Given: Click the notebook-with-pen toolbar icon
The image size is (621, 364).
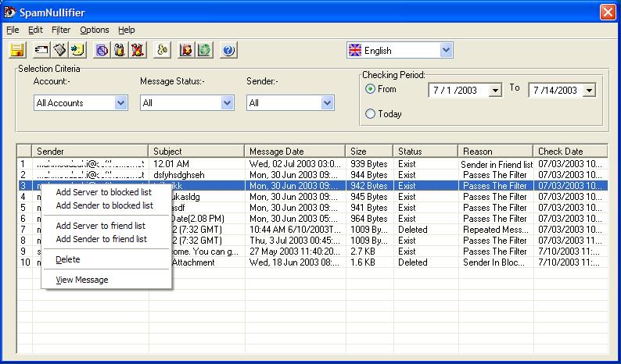Looking at the screenshot, I should (x=59, y=50).
